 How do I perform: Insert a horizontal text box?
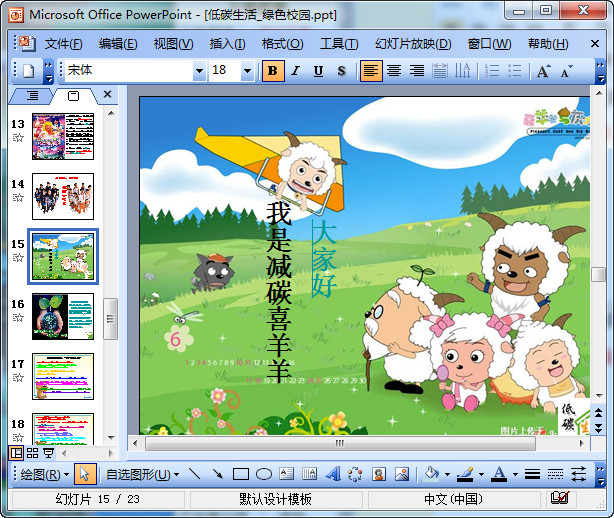coord(287,474)
